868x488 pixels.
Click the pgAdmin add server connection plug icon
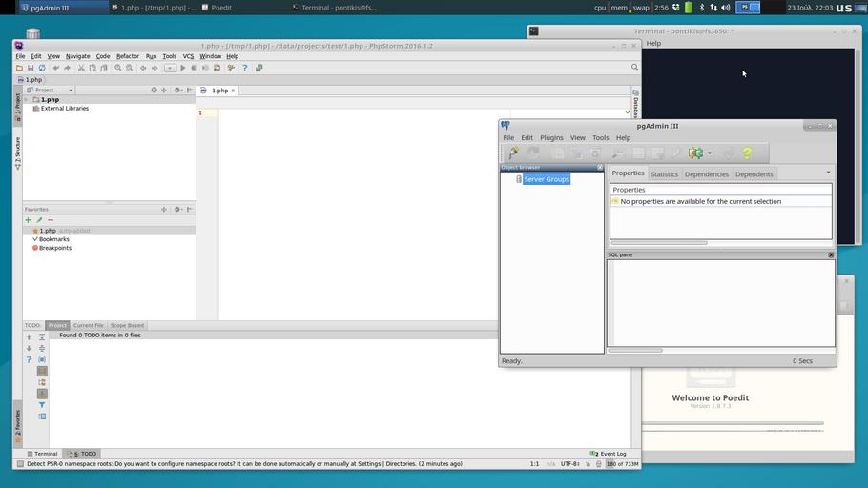tap(513, 153)
